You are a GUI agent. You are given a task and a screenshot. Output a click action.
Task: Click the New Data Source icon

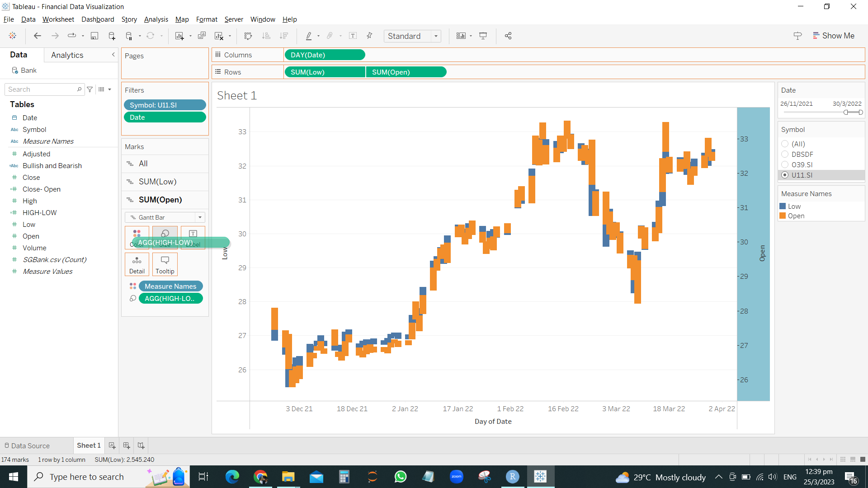(112, 36)
